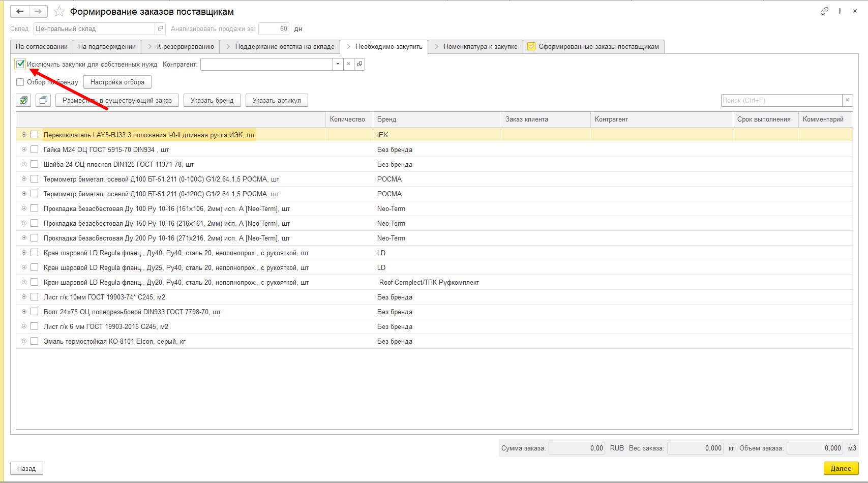Screen dimensions: 868x483
Task: Open the Контрагент item form icon
Action: (x=360, y=64)
